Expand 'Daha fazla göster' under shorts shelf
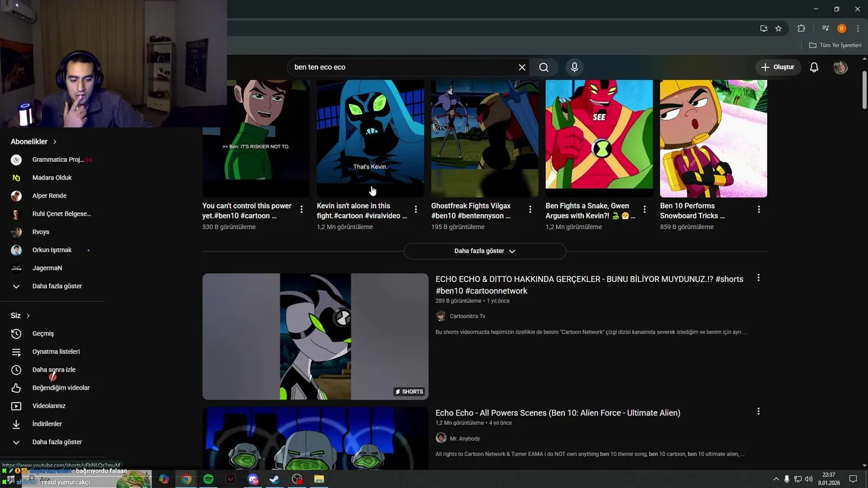 pyautogui.click(x=485, y=251)
